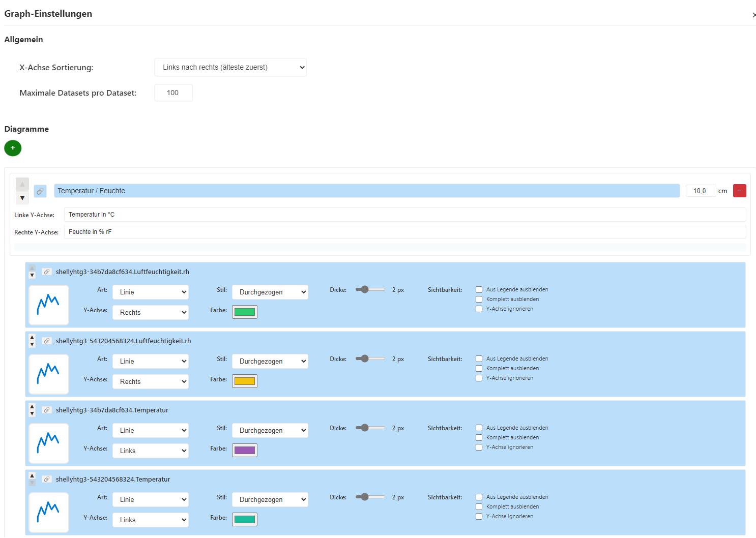
Task: Open Art dropdown of shellyhtg3-34b7da8cf634.Luftfeuchtigkeit.rh
Action: coord(151,292)
